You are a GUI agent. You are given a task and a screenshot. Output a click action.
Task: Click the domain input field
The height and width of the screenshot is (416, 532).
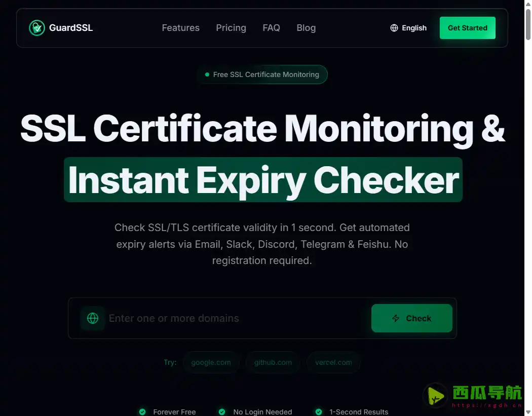[x=228, y=318]
